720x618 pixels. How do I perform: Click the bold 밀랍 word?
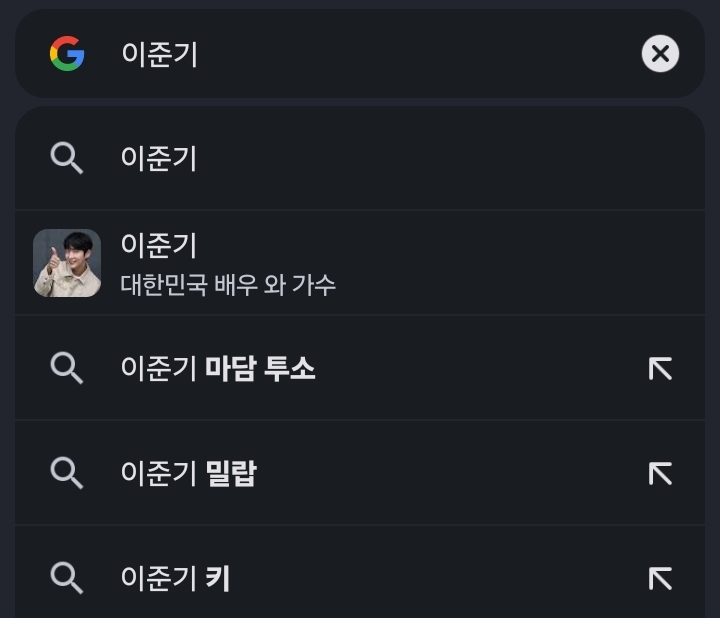click(x=231, y=473)
